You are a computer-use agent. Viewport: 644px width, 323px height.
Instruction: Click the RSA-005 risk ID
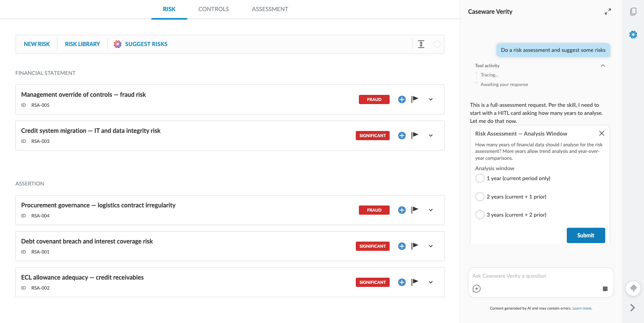click(x=40, y=105)
